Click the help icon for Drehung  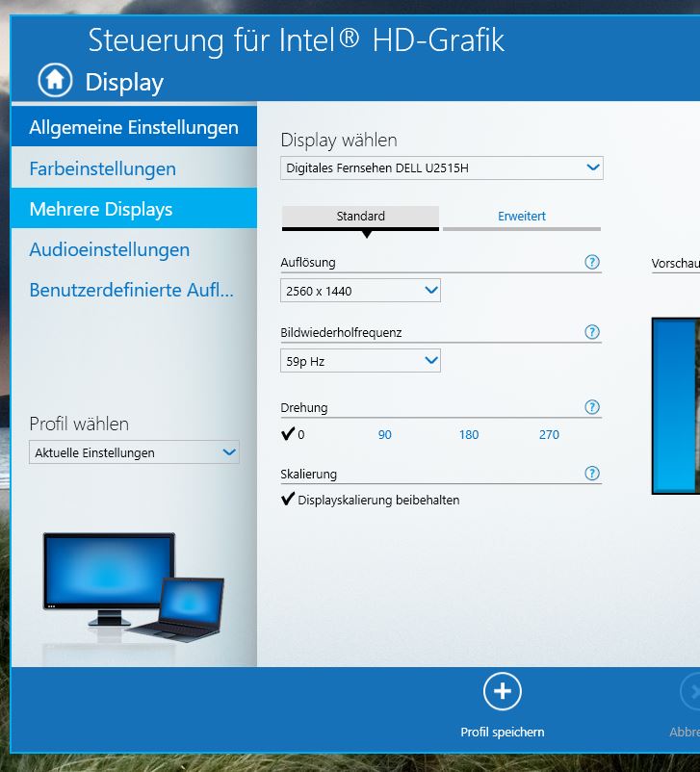click(592, 407)
